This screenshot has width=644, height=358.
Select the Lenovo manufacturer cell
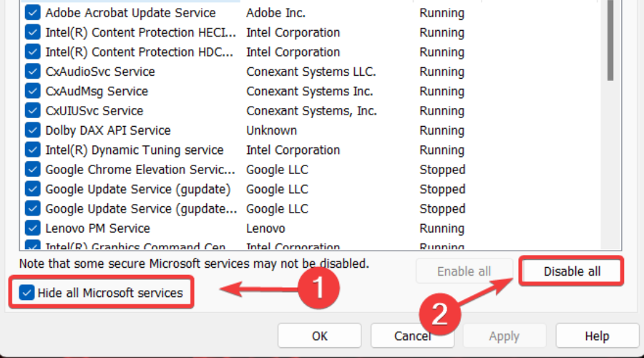[x=265, y=228]
